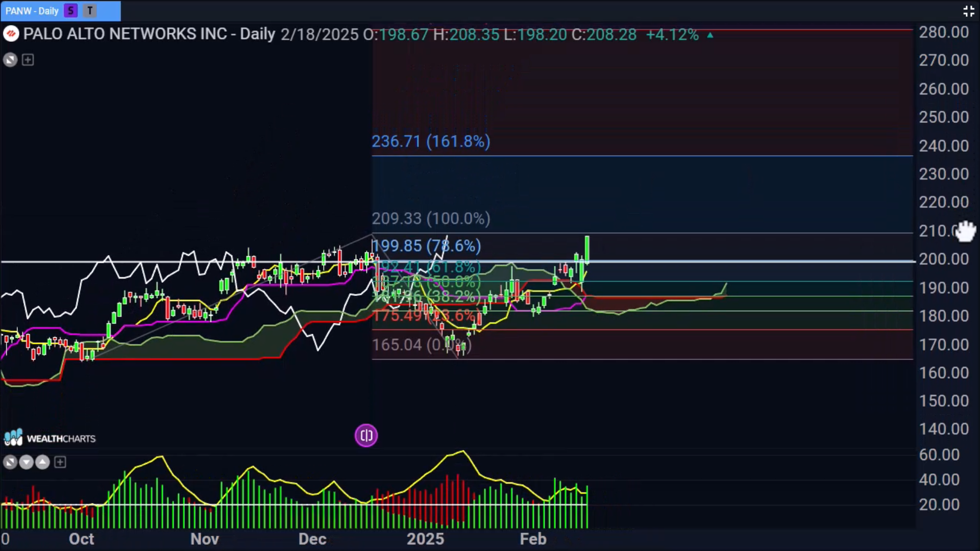Click the 209.33 (100.0%) Fibonacci label

[431, 218]
